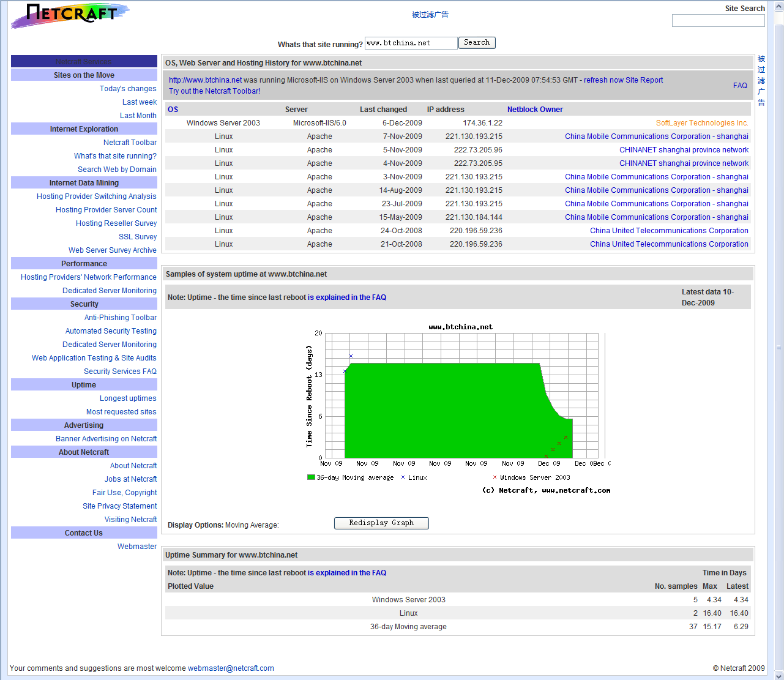The width and height of the screenshot is (784, 680).
Task: Click the 36-day Moving average row label
Action: pyautogui.click(x=408, y=627)
